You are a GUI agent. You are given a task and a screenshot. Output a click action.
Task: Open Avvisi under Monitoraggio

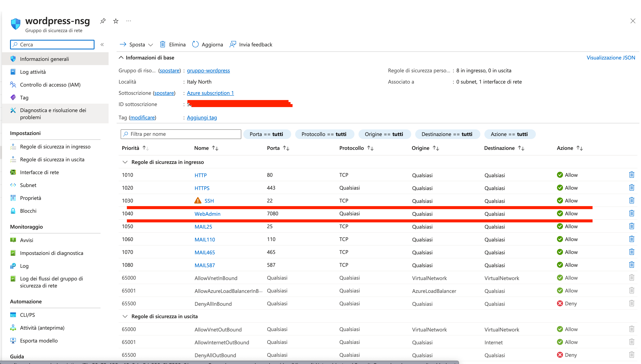[55, 240]
